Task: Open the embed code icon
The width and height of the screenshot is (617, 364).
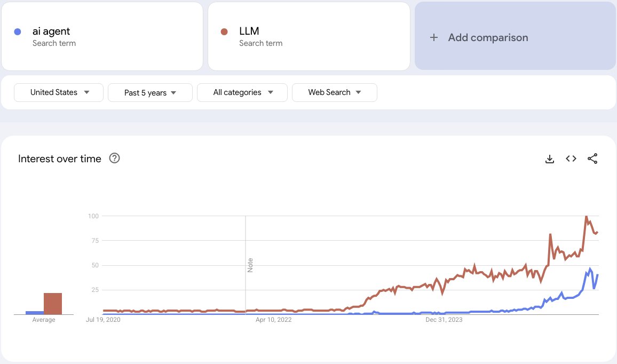Action: [x=571, y=159]
